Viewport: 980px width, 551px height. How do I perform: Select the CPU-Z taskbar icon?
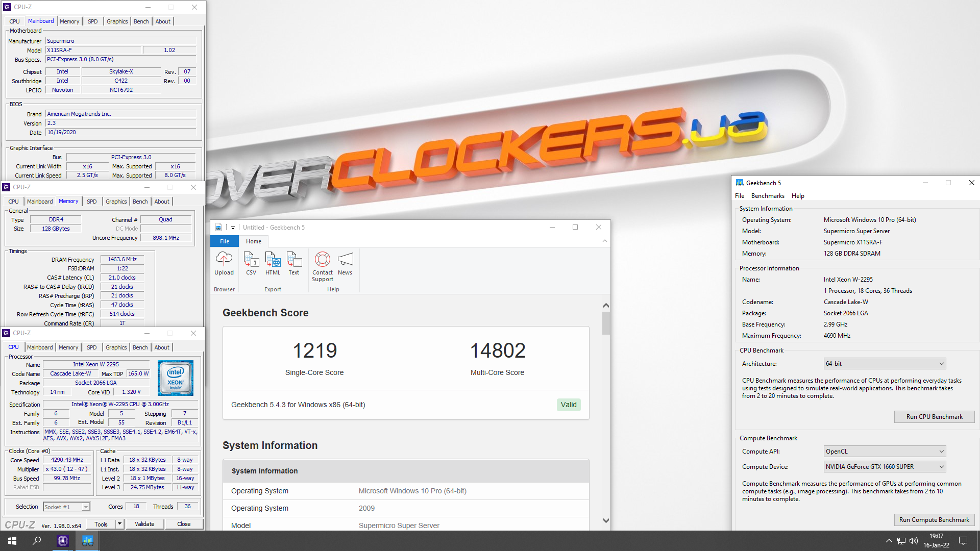point(63,541)
